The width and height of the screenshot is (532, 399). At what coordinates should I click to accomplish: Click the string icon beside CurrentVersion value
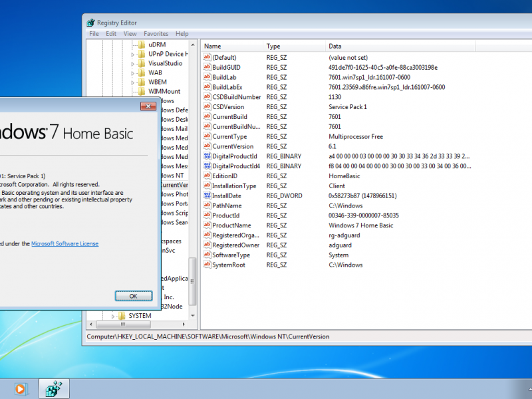[x=207, y=146]
